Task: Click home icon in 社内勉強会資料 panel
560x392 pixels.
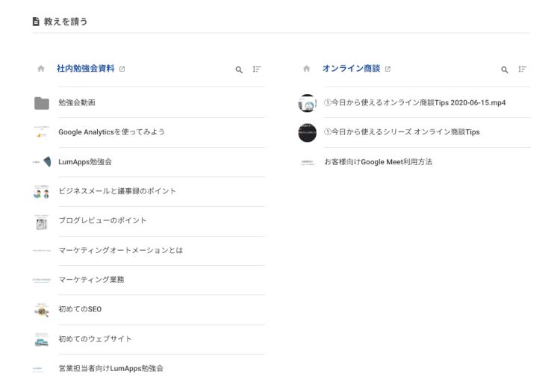Action: pyautogui.click(x=41, y=69)
